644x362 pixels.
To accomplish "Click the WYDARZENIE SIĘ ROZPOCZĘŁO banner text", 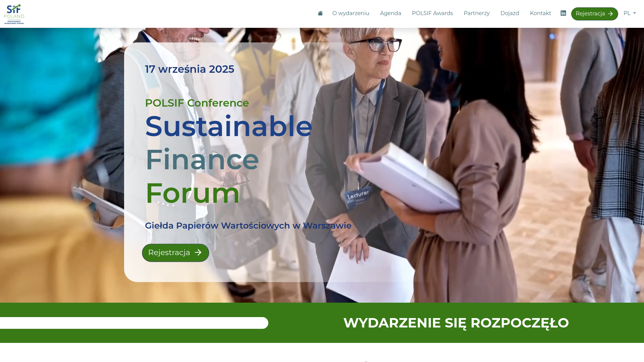I will pyautogui.click(x=456, y=323).
